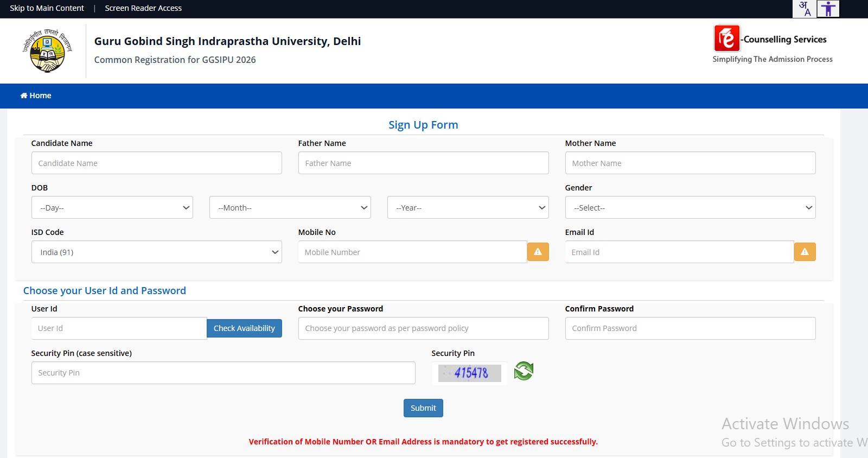This screenshot has height=458, width=868.
Task: Click the e-Counselling Services logo
Action: point(773,44)
